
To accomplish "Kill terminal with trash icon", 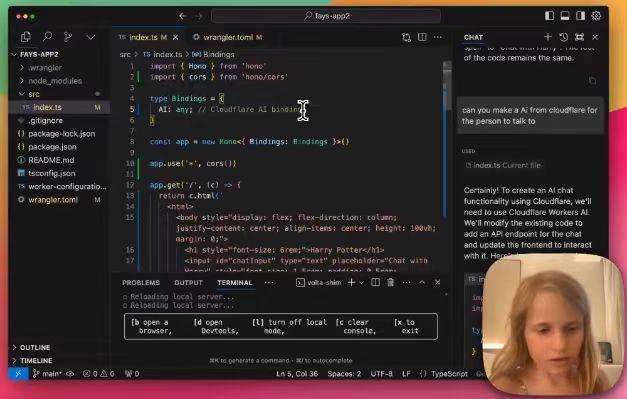I will (x=390, y=283).
